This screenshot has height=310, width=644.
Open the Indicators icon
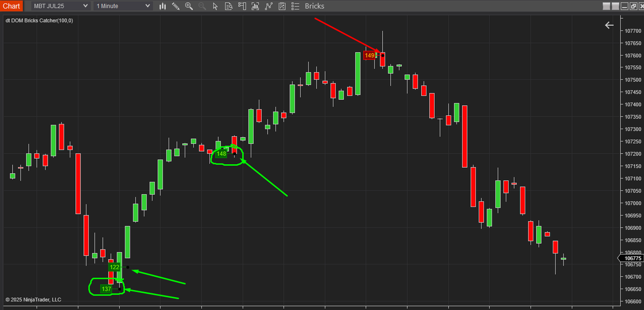268,6
